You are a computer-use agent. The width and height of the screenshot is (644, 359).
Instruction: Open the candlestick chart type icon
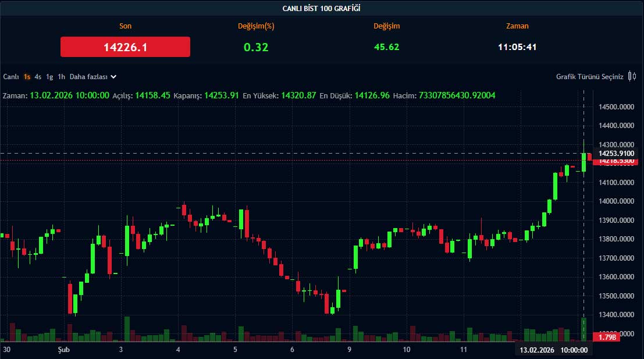coord(632,77)
